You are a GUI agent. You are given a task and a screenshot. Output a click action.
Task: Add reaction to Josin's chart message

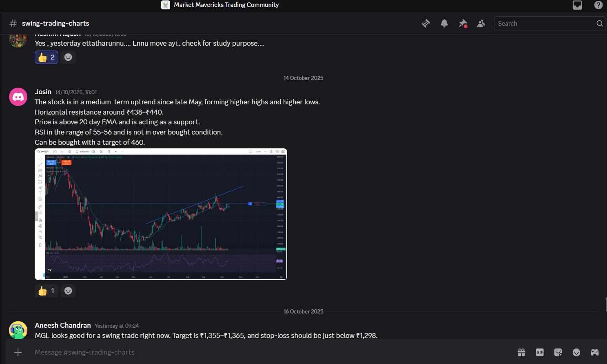68,291
